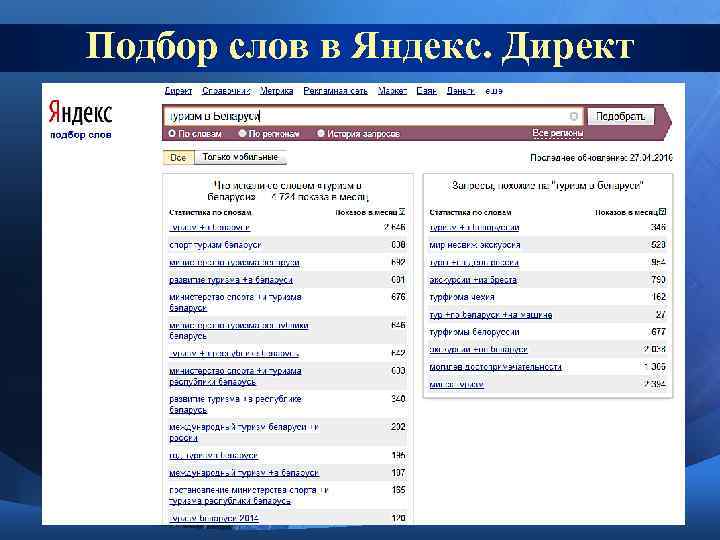720x540 pixels.
Task: Open министерство спорта +и туризма беларуси link
Action: pyautogui.click(x=235, y=303)
